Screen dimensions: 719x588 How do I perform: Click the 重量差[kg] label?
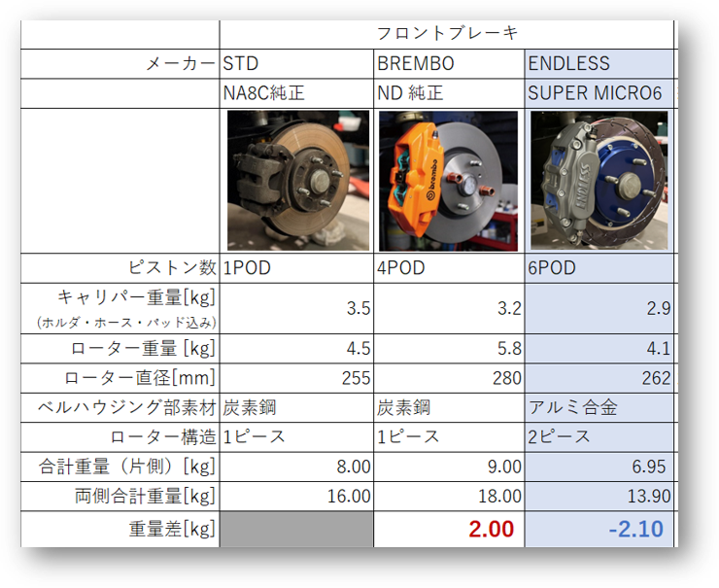coord(172,530)
